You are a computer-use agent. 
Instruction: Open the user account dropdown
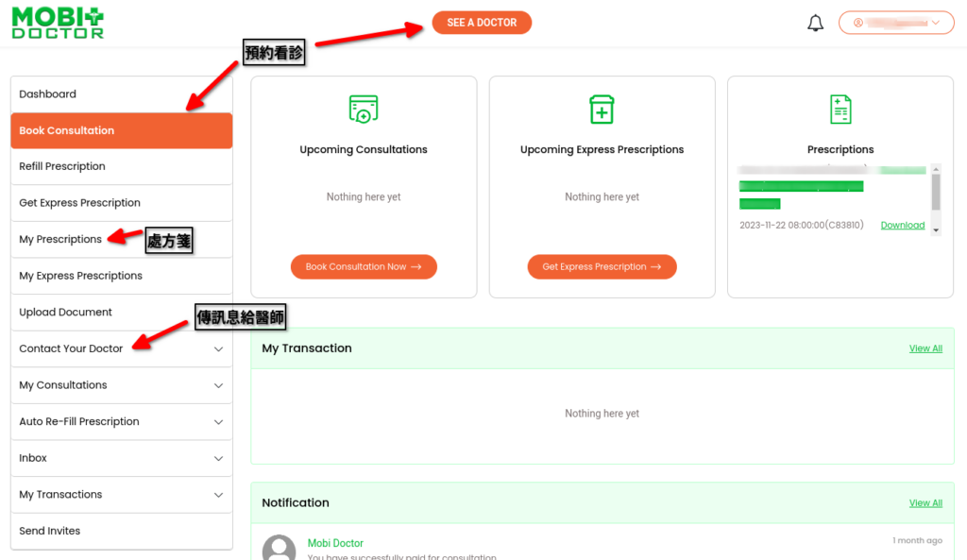coord(895,23)
